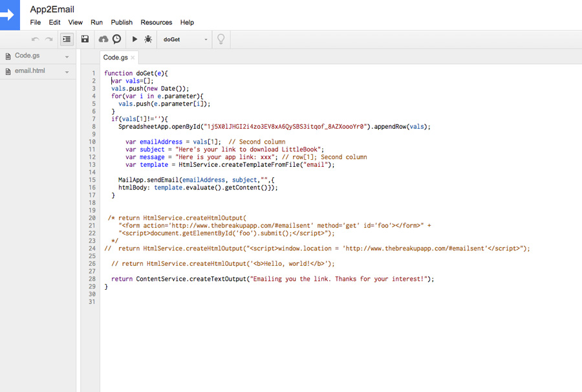Image resolution: width=582 pixels, height=392 pixels.
Task: Click the 'if(vals[1]!='')' line
Action: click(140, 119)
